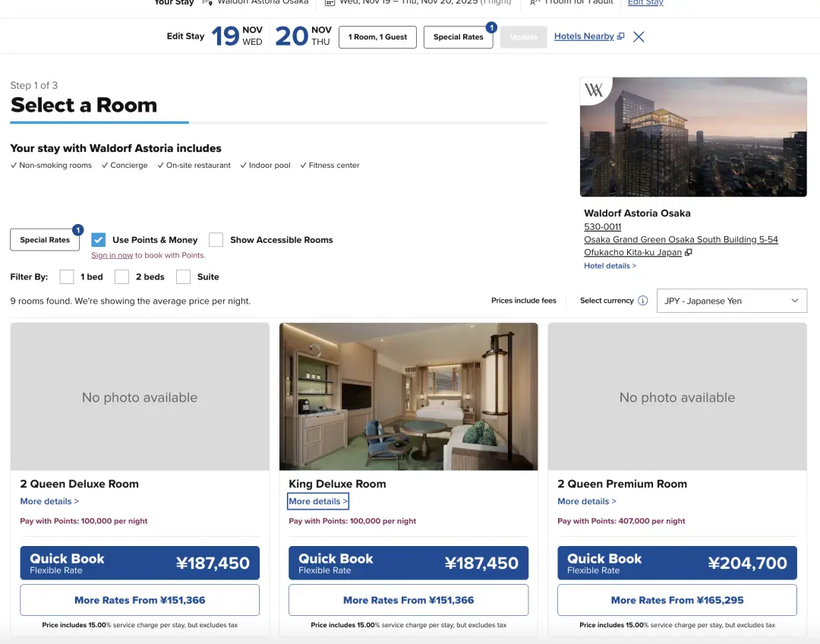Tick the 2 beds filter checkbox

122,277
